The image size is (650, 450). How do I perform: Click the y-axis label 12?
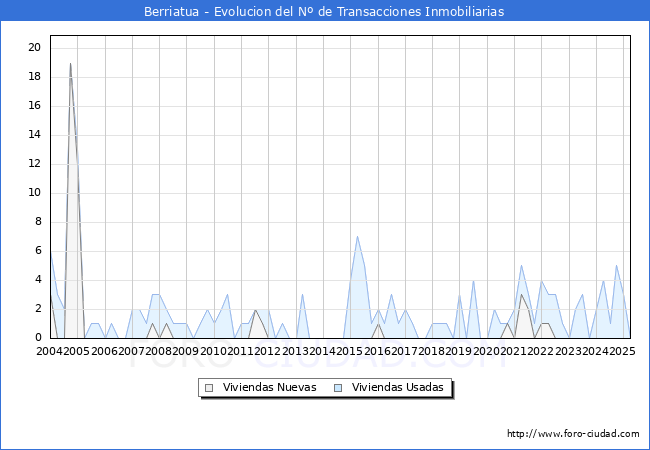tap(34, 164)
